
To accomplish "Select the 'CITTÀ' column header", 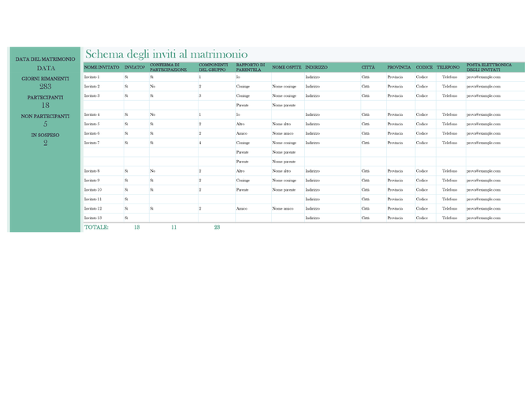I will [x=368, y=67].
